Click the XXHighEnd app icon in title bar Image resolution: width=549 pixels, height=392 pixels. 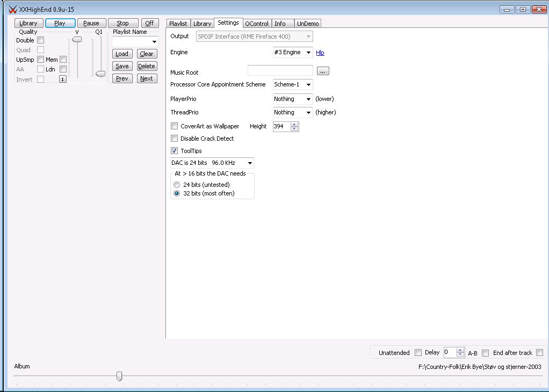point(12,9)
